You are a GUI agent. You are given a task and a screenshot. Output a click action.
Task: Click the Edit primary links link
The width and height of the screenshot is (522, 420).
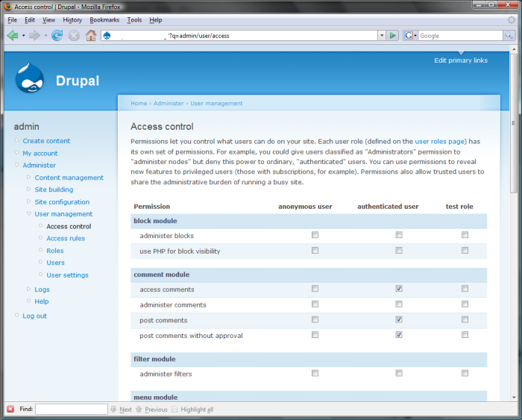(461, 60)
